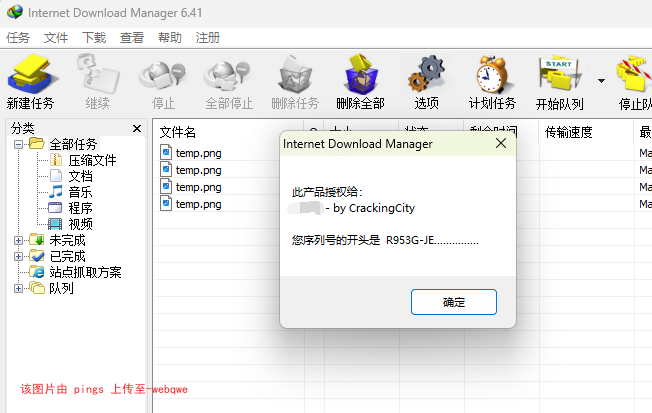Click the compressed file archive icon
The height and width of the screenshot is (413, 652).
(x=56, y=160)
